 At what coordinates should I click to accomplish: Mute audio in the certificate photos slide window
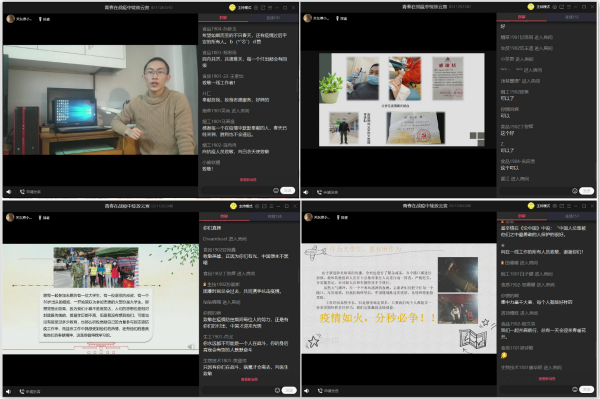[306, 192]
